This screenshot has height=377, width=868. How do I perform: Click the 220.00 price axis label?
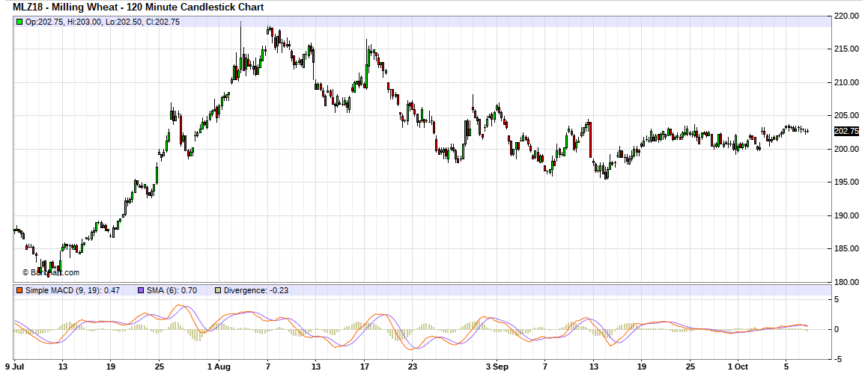(x=848, y=16)
